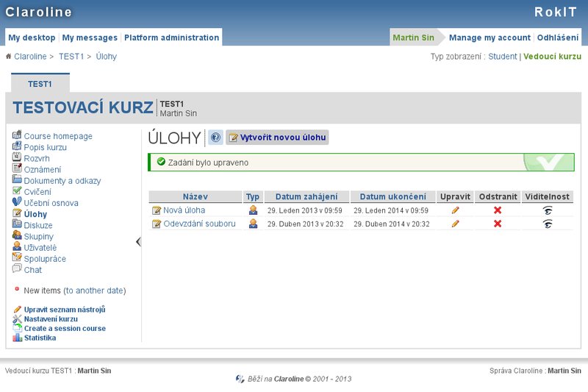Image resolution: width=588 pixels, height=392 pixels.
Task: Toggle visibility eye for Odevzdání souboru
Action: (547, 224)
